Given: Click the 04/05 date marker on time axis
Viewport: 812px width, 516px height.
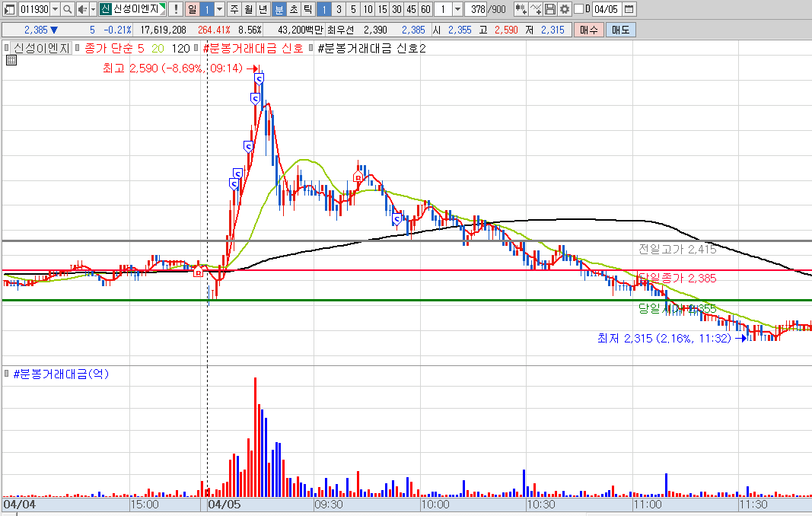Looking at the screenshot, I should coord(224,504).
